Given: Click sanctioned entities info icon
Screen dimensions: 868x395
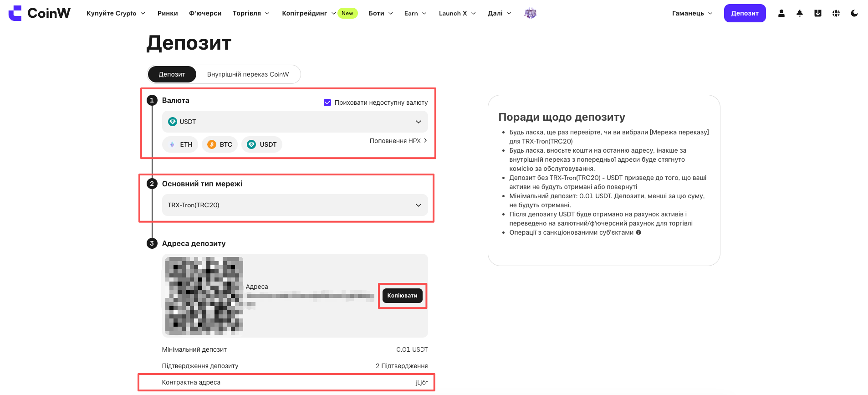Looking at the screenshot, I should click(638, 232).
